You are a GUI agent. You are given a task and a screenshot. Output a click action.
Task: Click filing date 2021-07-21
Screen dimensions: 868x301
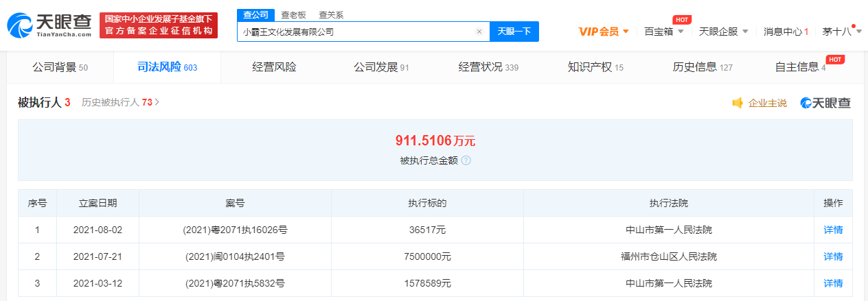pos(98,256)
